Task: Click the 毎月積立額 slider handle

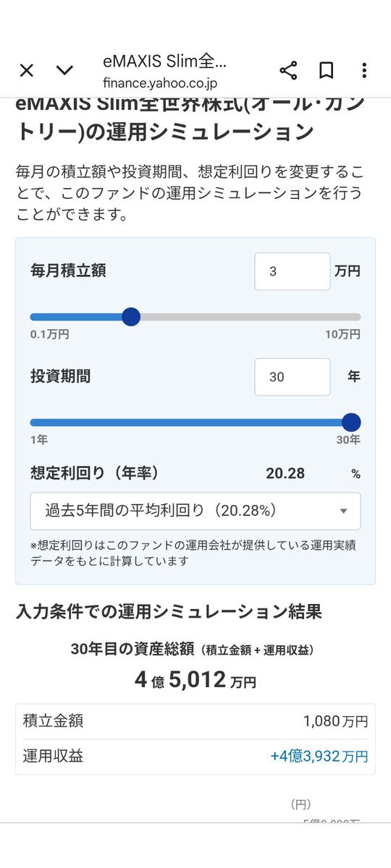Action: 131,317
